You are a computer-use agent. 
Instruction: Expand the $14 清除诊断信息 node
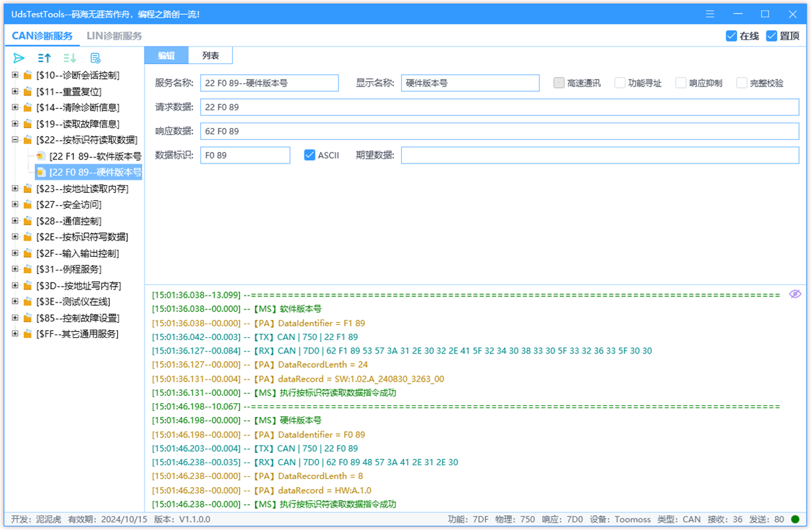15,108
